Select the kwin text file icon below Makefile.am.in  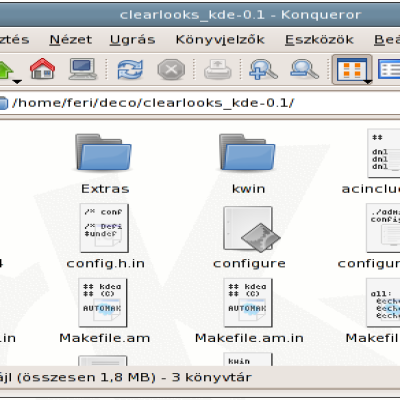click(x=248, y=360)
